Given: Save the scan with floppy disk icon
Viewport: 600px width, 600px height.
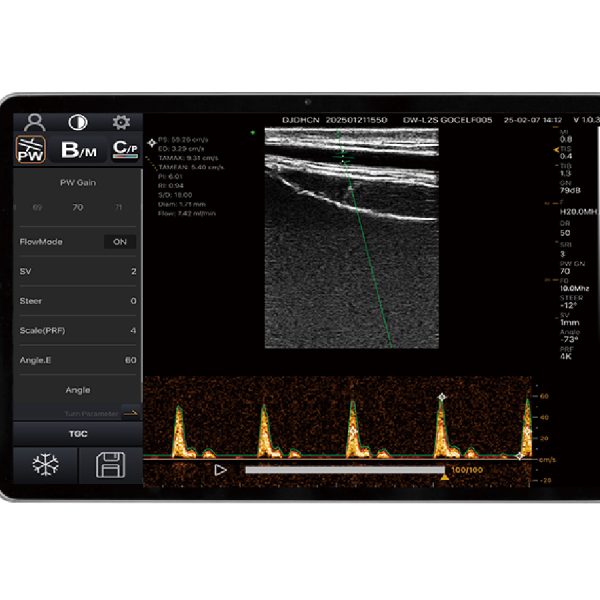Looking at the screenshot, I should [x=109, y=466].
